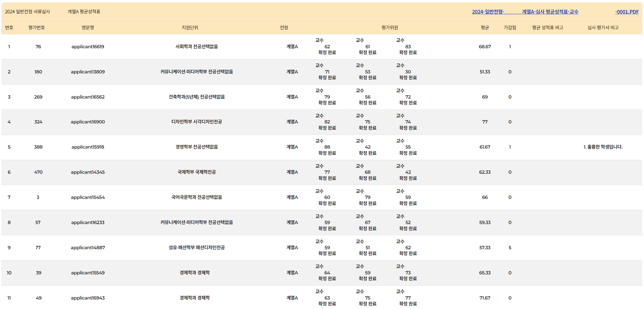This screenshot has height=309, width=644.
Task: Click applicant14887 name cell
Action: [x=88, y=248]
